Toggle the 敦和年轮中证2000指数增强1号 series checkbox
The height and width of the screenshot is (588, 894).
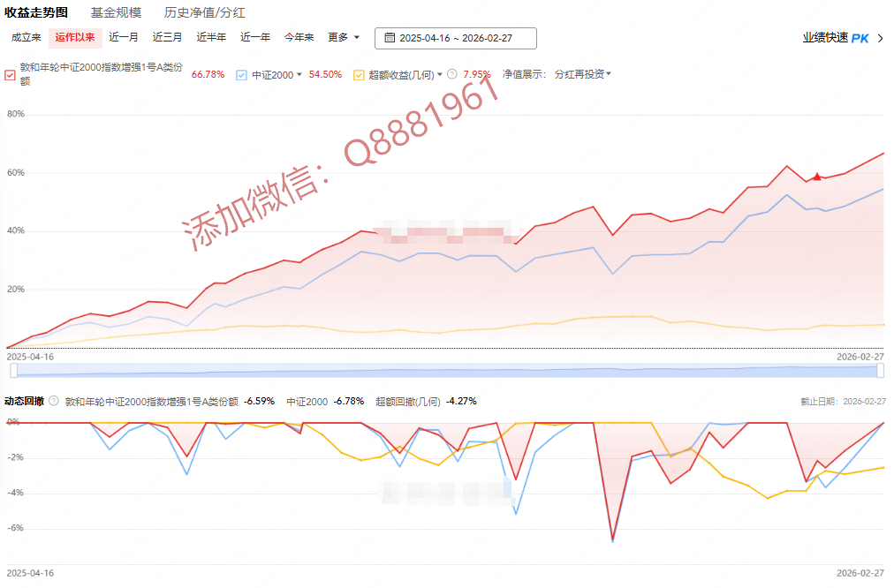(10, 75)
